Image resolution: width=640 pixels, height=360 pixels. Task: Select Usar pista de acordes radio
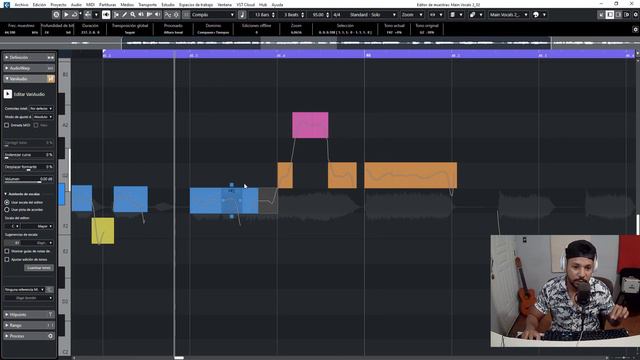point(7,210)
